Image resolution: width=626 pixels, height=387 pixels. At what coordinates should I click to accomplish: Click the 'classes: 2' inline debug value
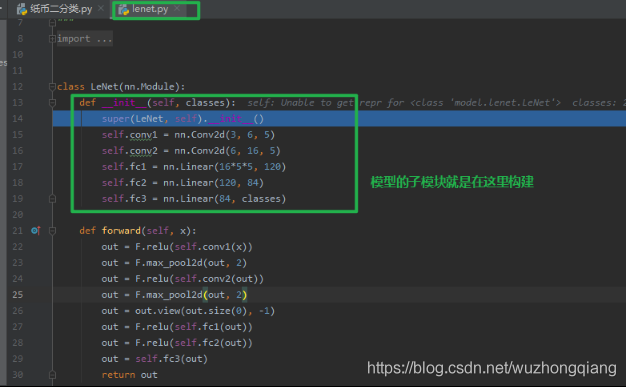click(x=598, y=103)
